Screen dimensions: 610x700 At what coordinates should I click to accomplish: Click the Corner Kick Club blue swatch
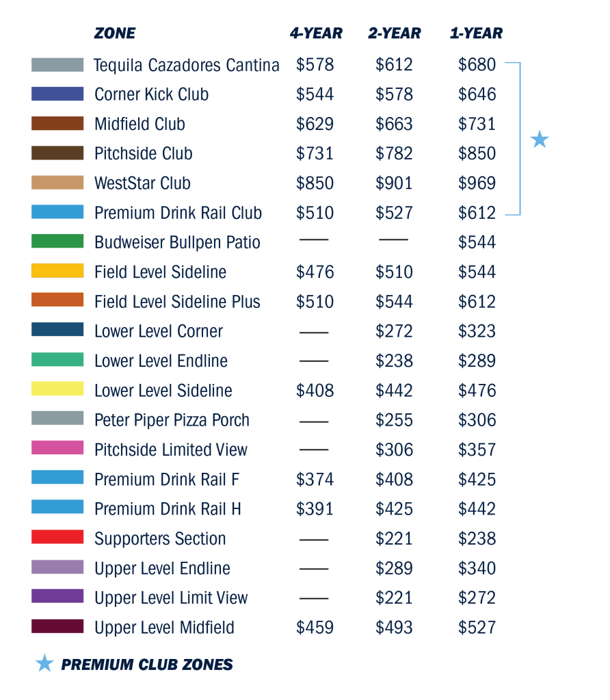pyautogui.click(x=57, y=94)
